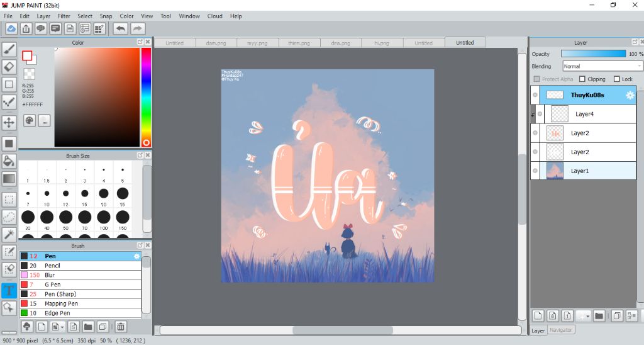
Task: Open the Blending mode dropdown
Action: [602, 66]
